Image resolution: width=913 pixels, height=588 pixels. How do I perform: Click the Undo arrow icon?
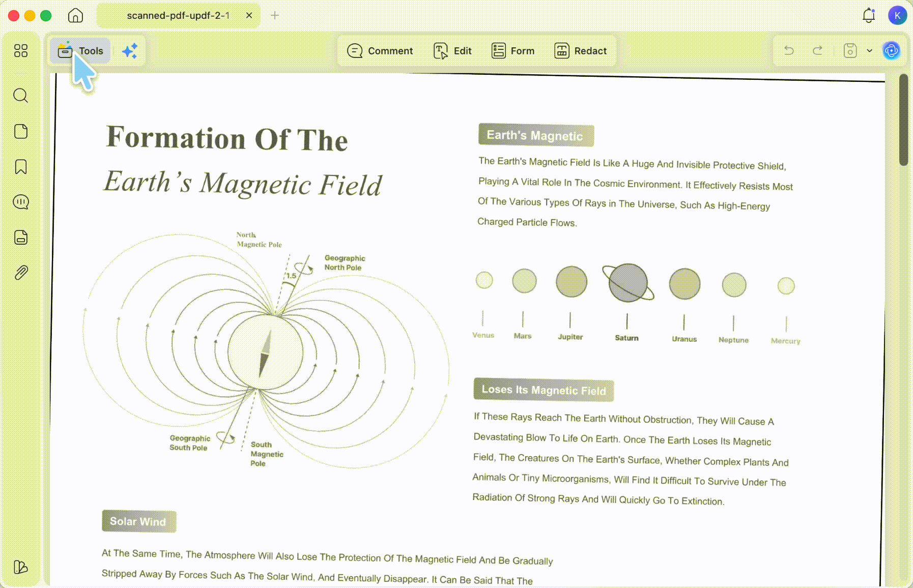tap(789, 50)
